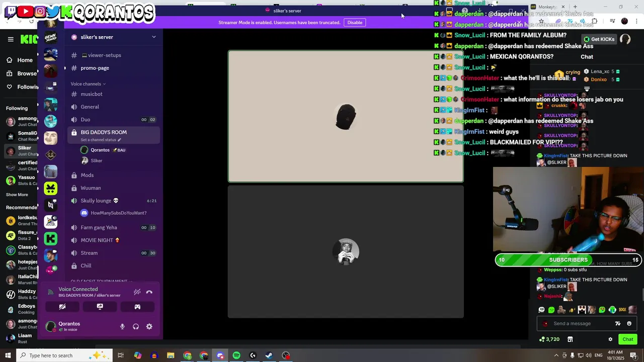
Task: Select the bottom participant video tile
Action: pos(346,252)
